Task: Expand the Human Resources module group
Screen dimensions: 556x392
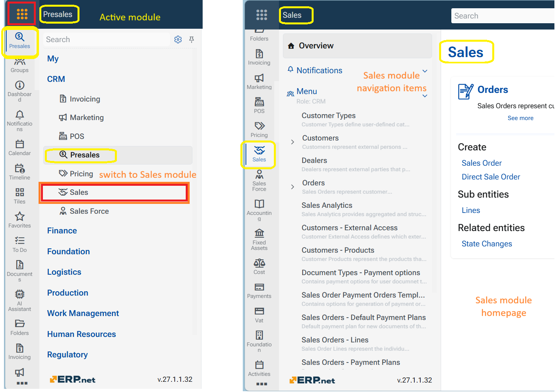Action: pos(82,334)
